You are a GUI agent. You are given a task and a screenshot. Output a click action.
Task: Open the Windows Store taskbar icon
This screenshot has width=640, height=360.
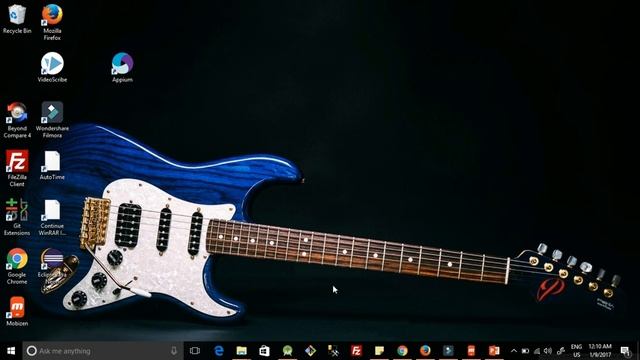264,351
